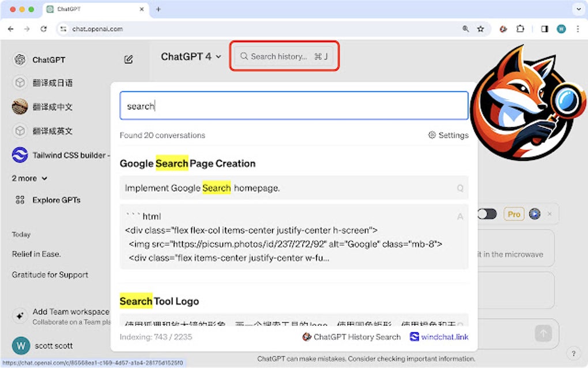Open the windchat.link hyperlink

click(x=444, y=337)
